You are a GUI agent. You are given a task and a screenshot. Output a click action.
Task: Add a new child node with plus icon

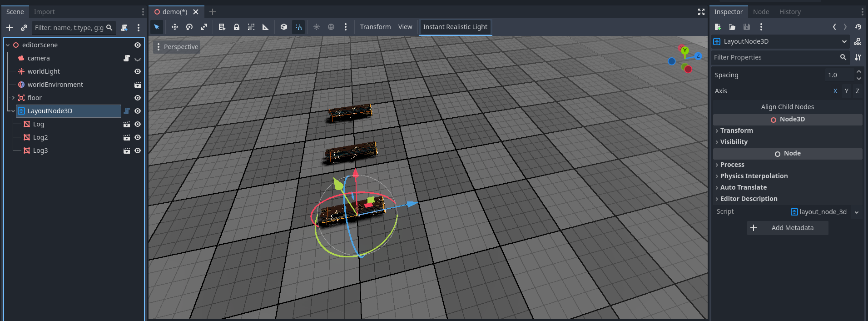(10, 28)
